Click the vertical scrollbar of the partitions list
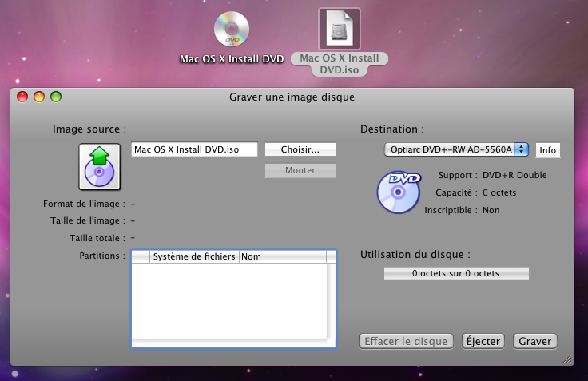588x381 pixels. [331, 301]
